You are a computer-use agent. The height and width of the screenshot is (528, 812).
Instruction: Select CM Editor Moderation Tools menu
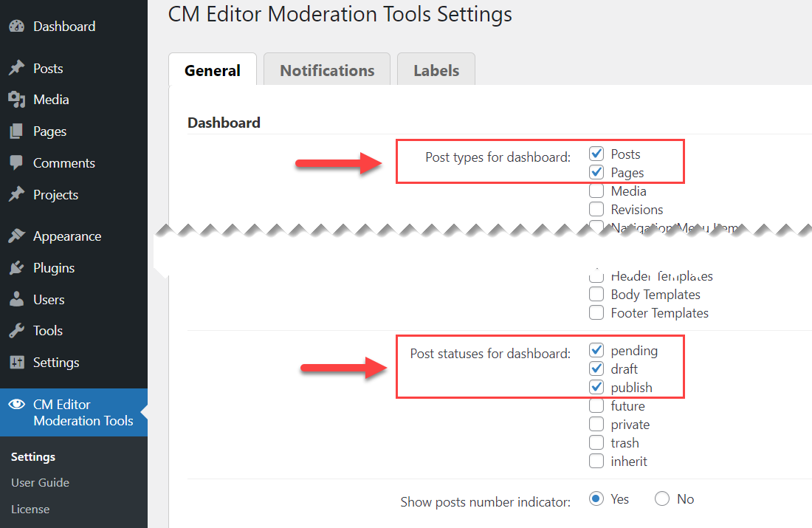74,413
